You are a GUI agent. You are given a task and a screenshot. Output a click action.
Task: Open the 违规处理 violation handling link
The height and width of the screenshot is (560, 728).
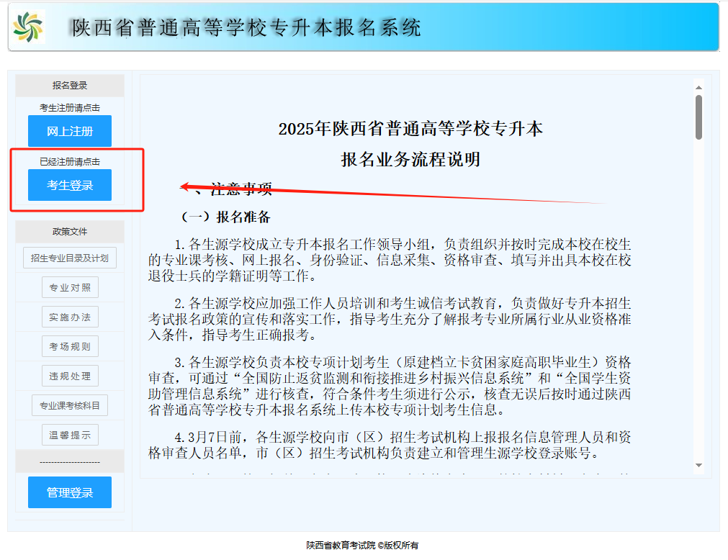[69, 375]
